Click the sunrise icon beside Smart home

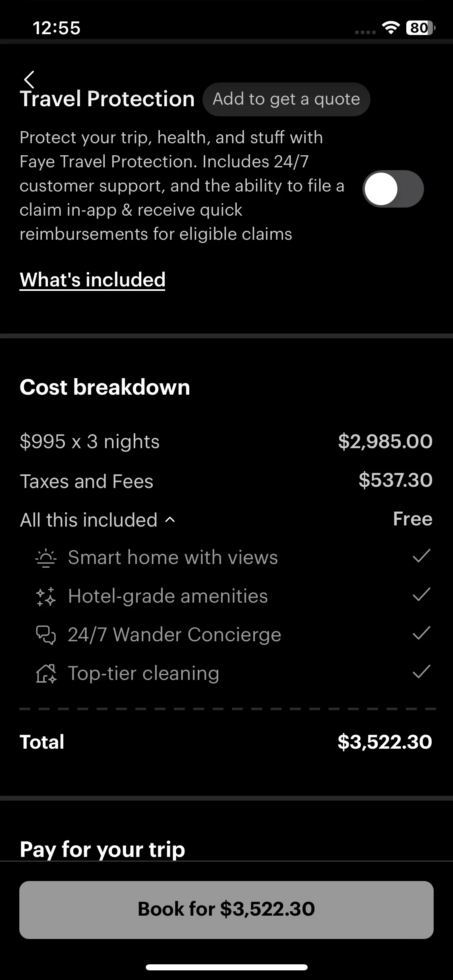coord(46,558)
